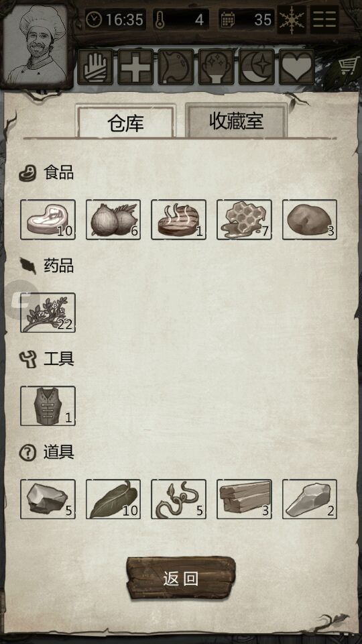Switch to the 仓库 tab

coord(125,121)
